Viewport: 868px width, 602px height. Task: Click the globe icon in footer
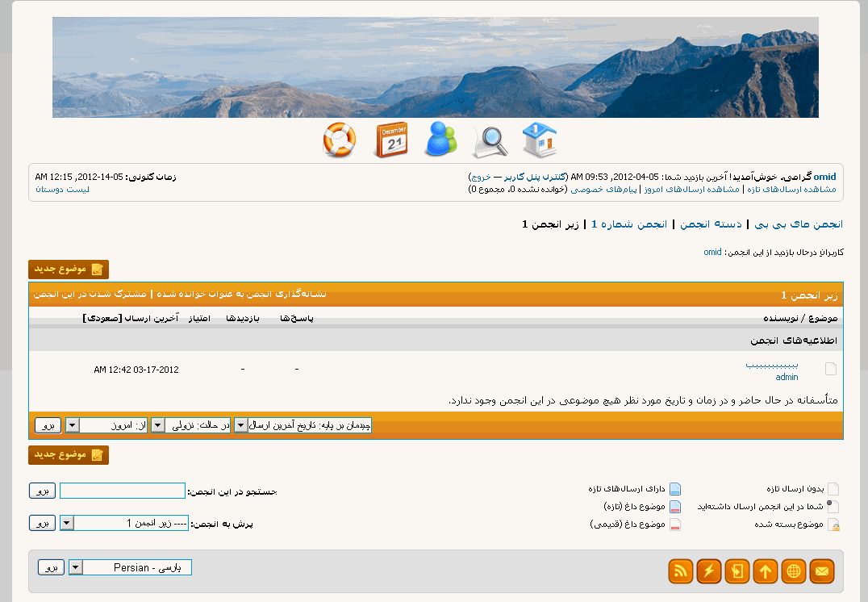[794, 571]
